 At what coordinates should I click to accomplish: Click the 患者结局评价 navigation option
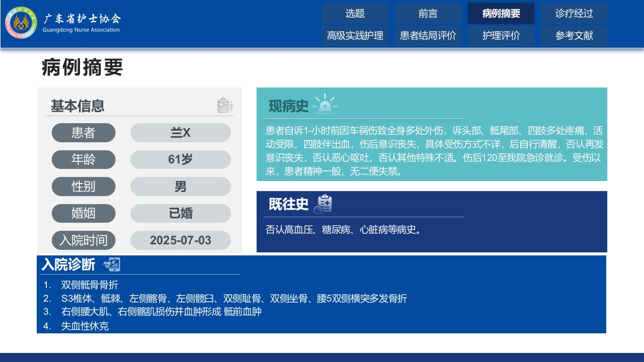click(428, 35)
